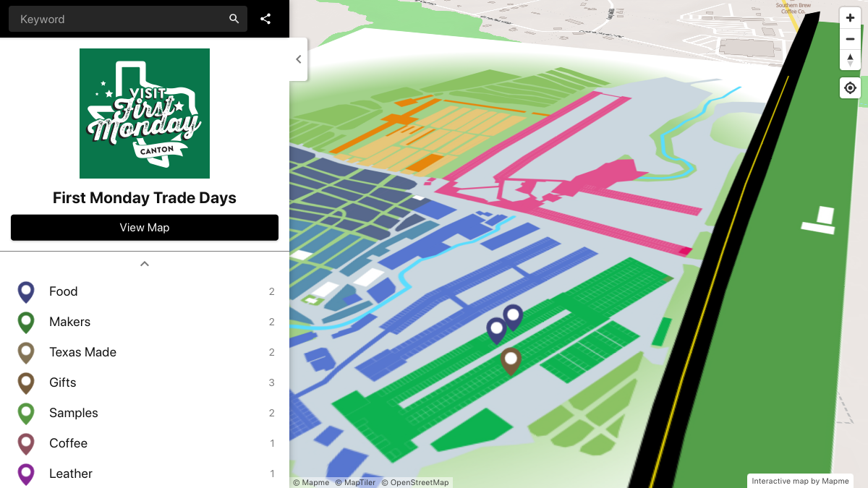868x488 pixels.
Task: Click the Texas Made pin icon
Action: [x=26, y=353]
